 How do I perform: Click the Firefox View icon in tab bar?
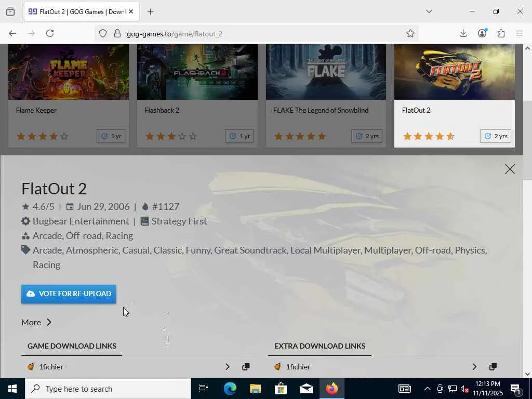click(x=10, y=12)
